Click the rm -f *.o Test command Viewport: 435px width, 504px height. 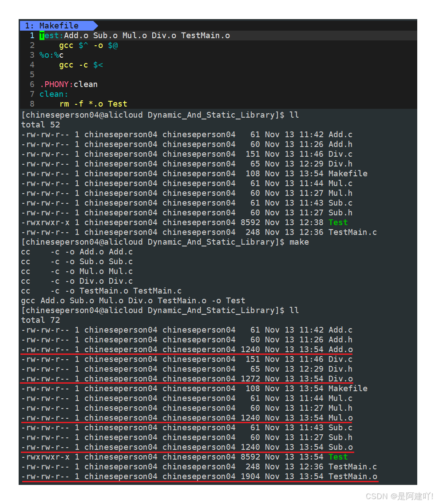pos(93,104)
